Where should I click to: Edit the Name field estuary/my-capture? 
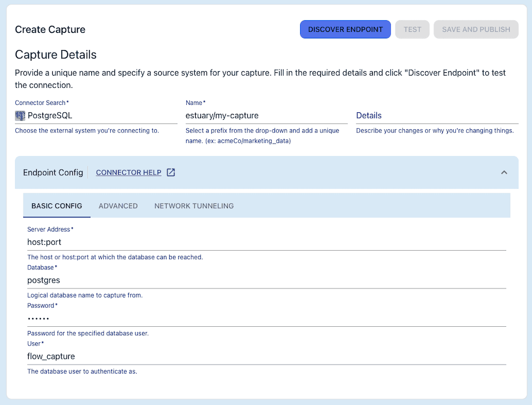pos(266,115)
